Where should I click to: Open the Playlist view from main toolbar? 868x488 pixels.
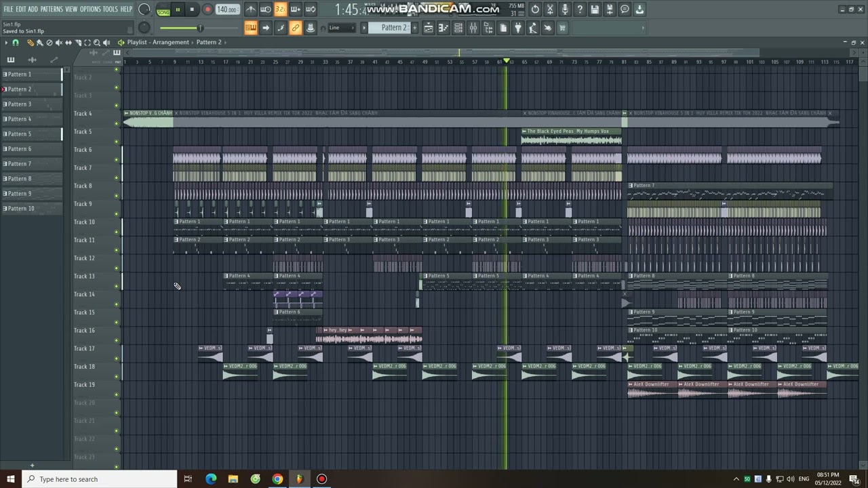point(429,28)
